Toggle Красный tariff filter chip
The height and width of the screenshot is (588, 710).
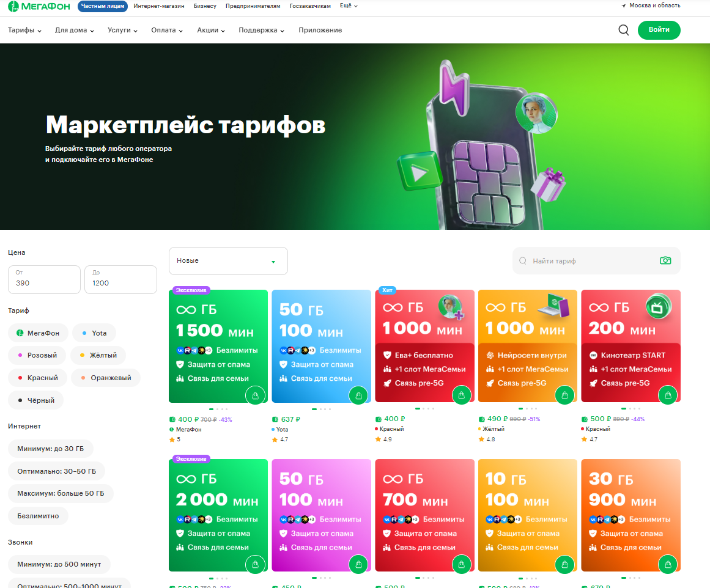[x=37, y=378]
